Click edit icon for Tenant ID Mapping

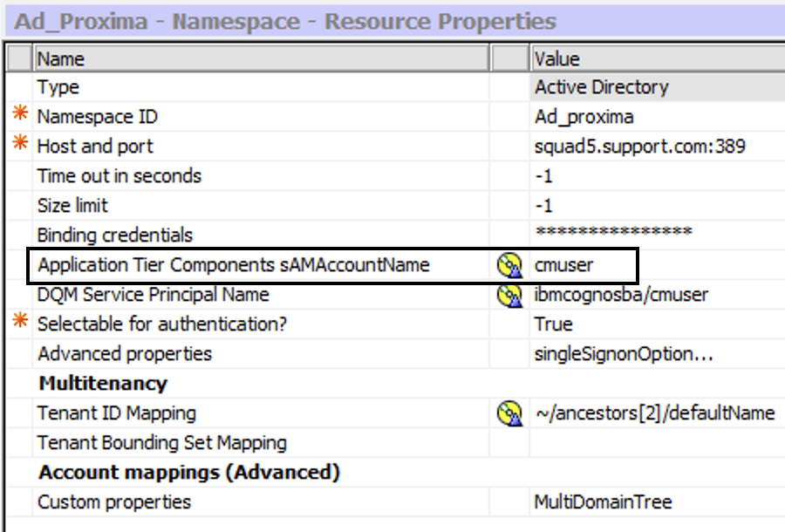click(509, 413)
